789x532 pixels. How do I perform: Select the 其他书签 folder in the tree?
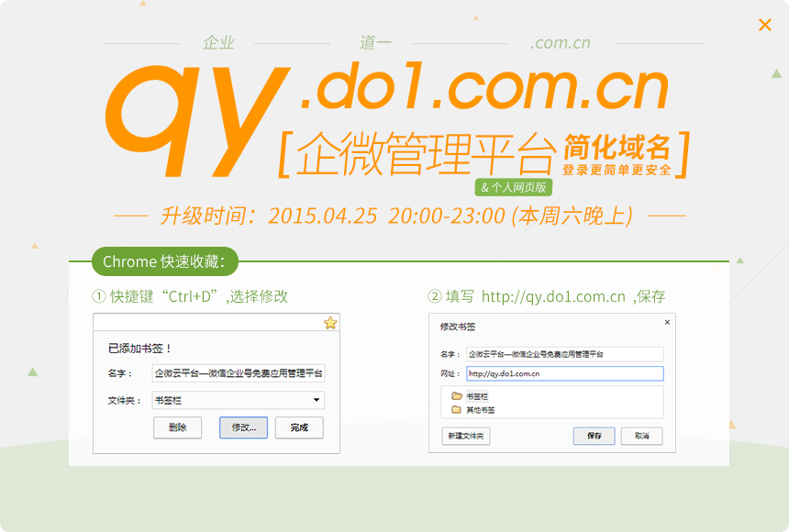coord(481,409)
